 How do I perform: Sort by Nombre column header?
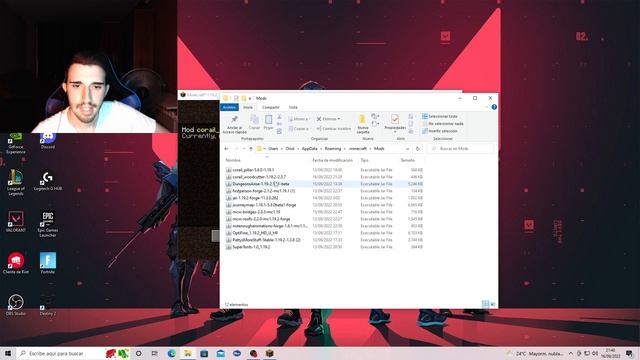(233, 160)
